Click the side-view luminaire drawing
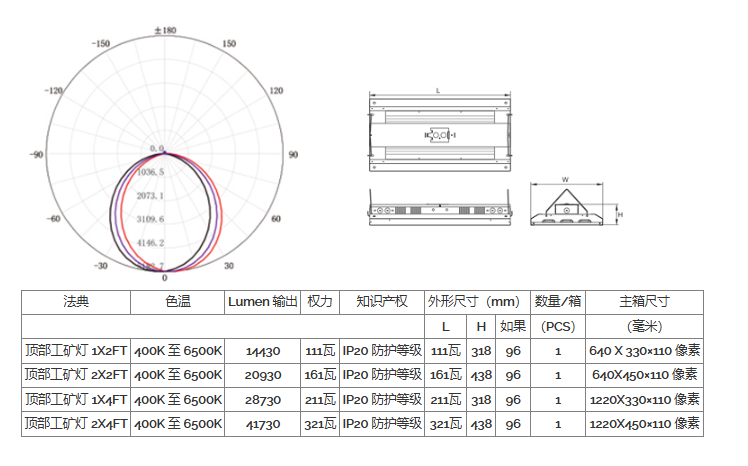 point(440,212)
